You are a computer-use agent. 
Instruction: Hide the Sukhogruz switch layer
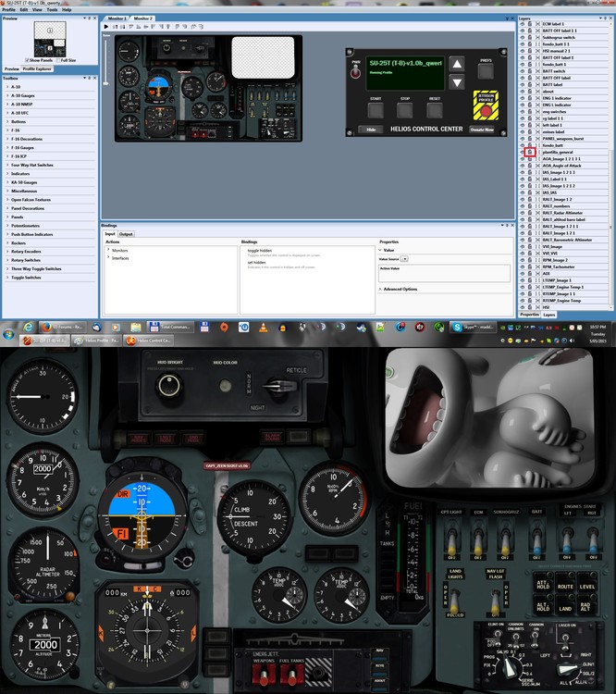click(523, 38)
